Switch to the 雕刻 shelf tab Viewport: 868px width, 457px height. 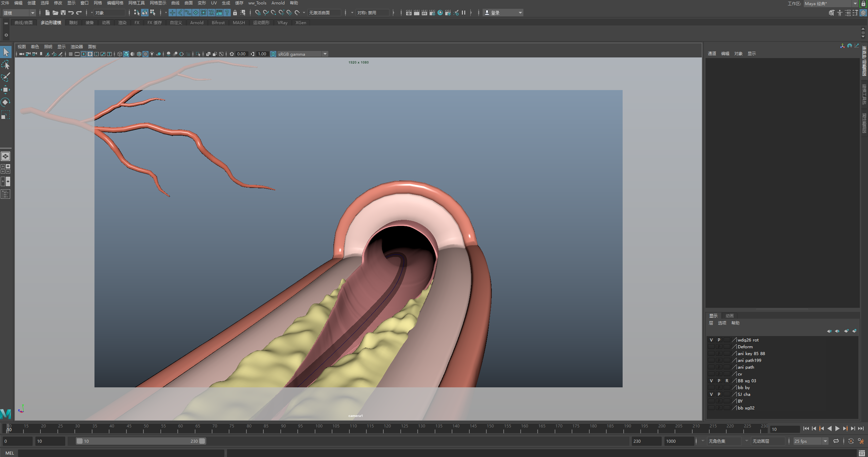[x=73, y=22]
